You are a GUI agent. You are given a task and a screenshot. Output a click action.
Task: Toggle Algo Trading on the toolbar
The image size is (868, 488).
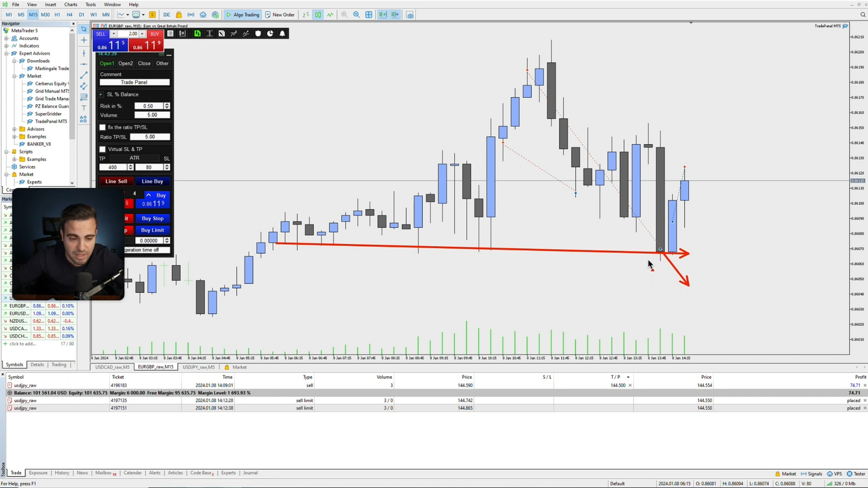coord(243,14)
